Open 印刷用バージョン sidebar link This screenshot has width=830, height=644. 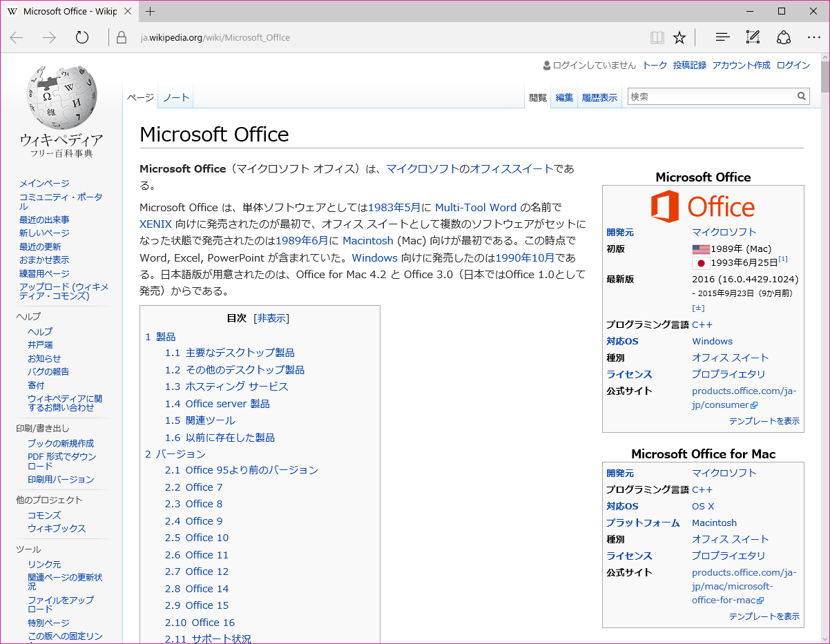click(x=61, y=480)
